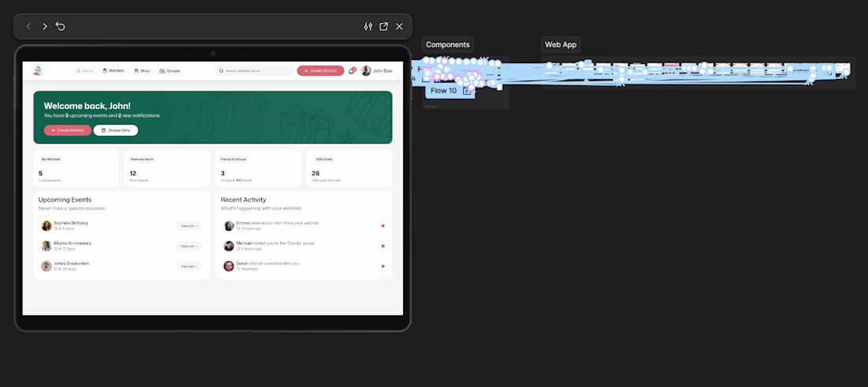Click unread dot on Emma's activity
868x387 pixels.
pos(383,226)
